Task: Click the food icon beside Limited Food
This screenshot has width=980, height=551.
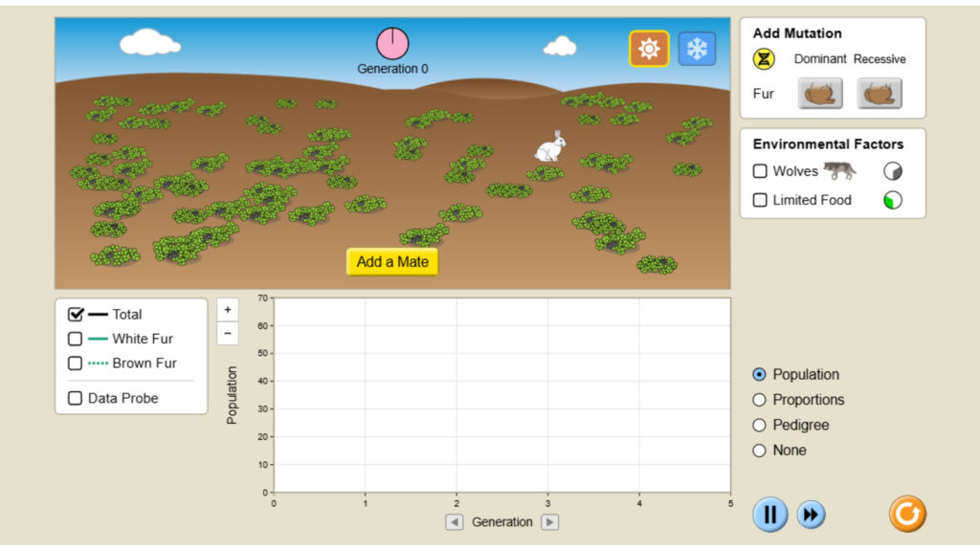Action: tap(891, 200)
